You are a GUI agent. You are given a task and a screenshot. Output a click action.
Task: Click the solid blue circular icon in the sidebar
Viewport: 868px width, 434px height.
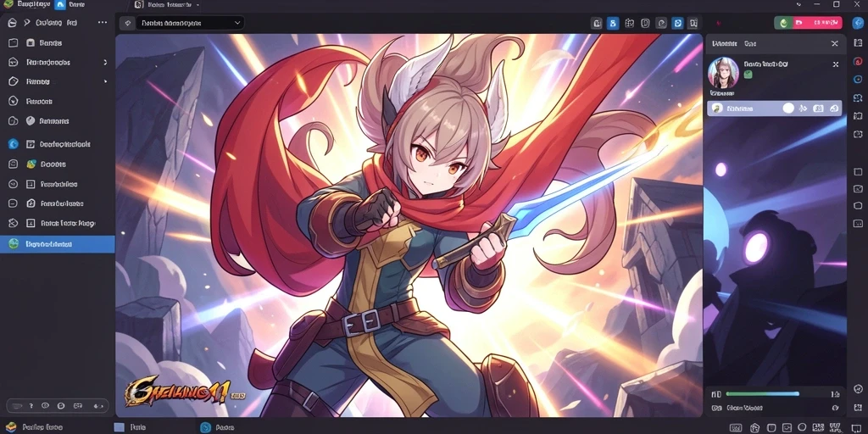coord(14,144)
